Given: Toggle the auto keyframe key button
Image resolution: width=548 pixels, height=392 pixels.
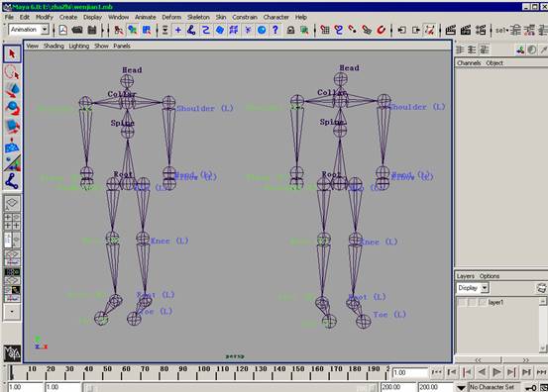Looking at the screenshot, I should (531, 387).
